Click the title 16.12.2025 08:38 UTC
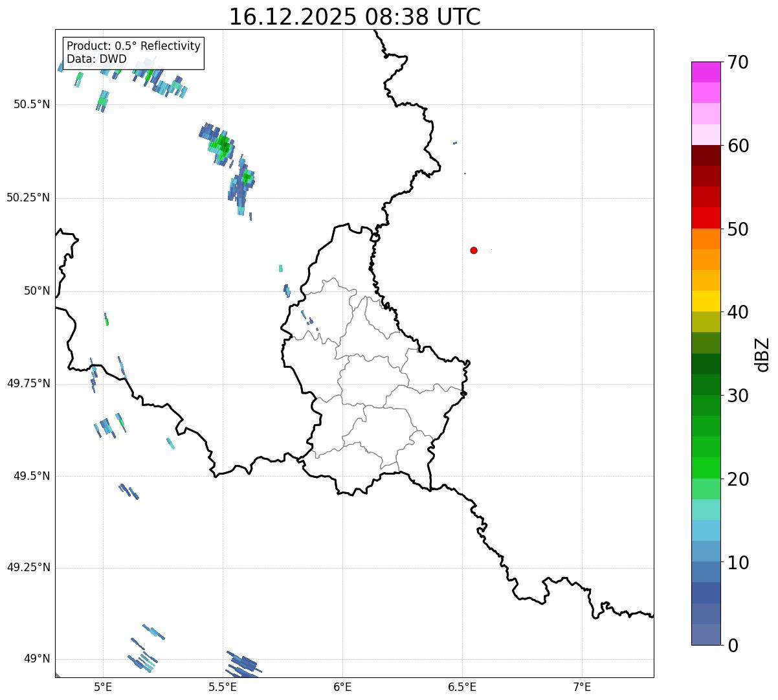Screen dimensions: 778x700 pyautogui.click(x=355, y=16)
